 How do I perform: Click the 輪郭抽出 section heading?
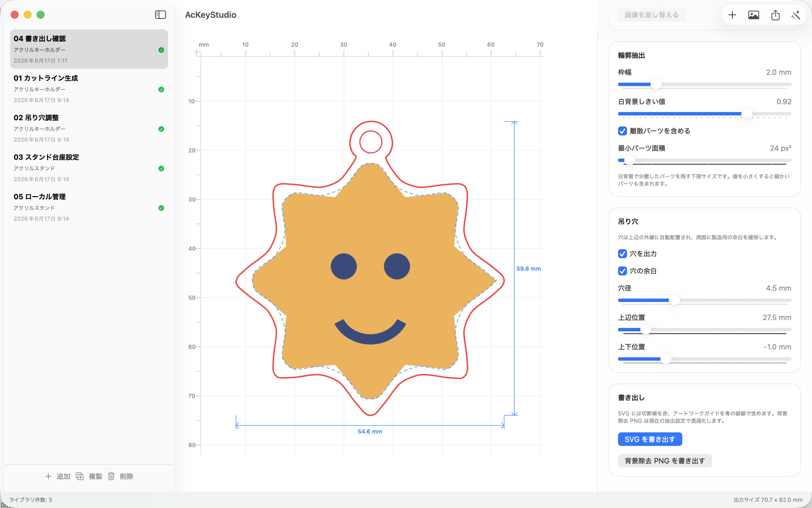632,55
